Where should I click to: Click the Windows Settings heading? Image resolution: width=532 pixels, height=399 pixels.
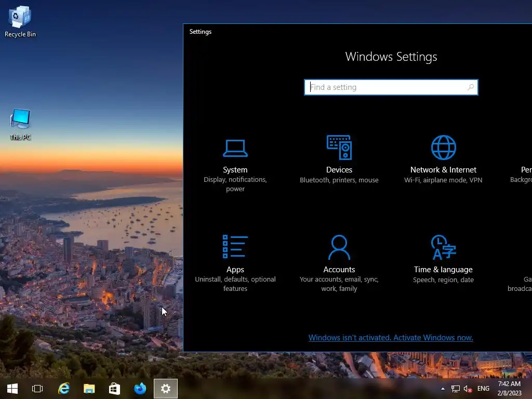[x=391, y=57]
